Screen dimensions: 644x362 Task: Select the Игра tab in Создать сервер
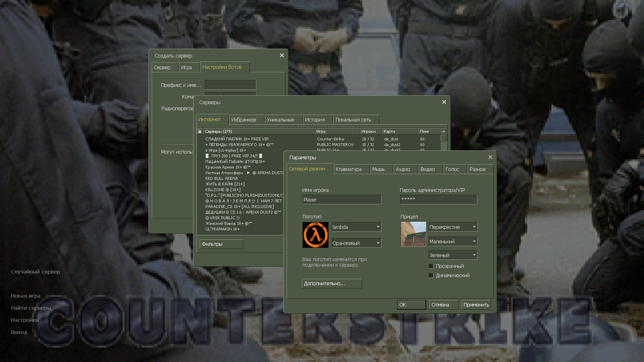tap(189, 67)
